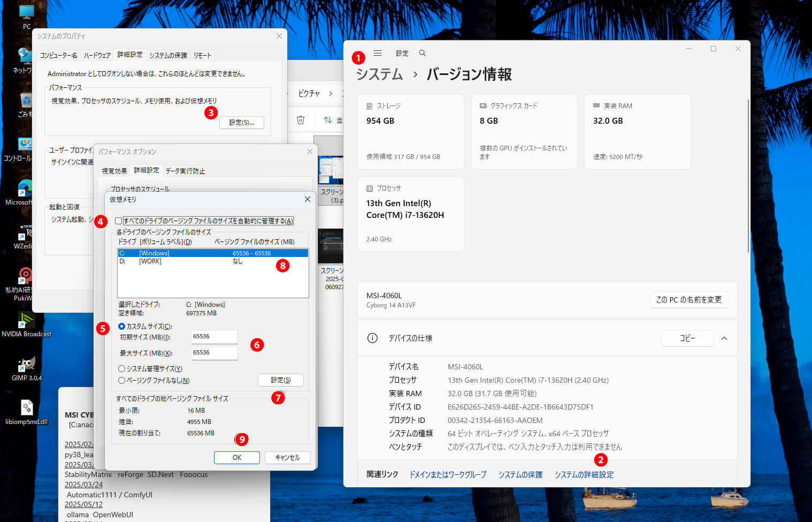Click the trash delete icon in Explorer toolbar
The width and height of the screenshot is (812, 522).
click(x=301, y=120)
